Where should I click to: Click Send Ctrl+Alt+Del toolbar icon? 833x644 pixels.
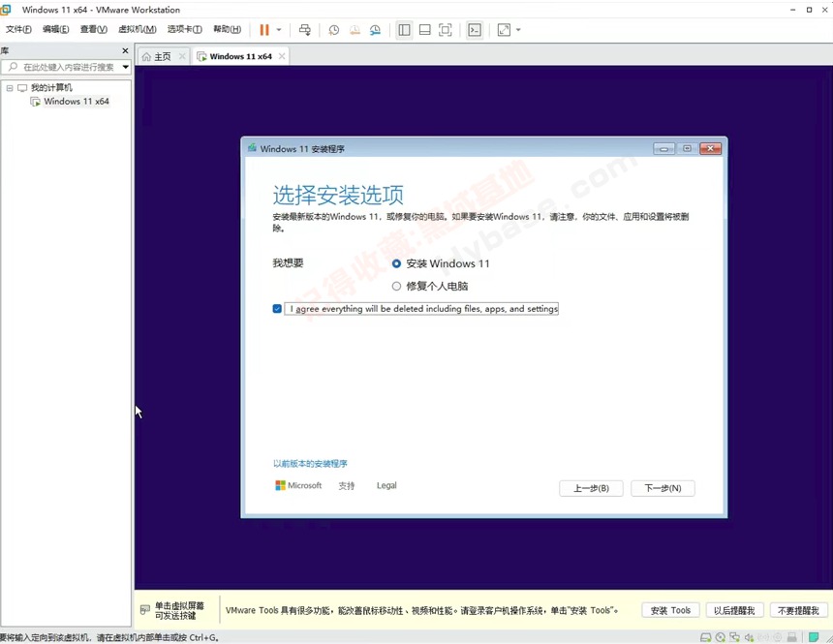click(x=305, y=30)
